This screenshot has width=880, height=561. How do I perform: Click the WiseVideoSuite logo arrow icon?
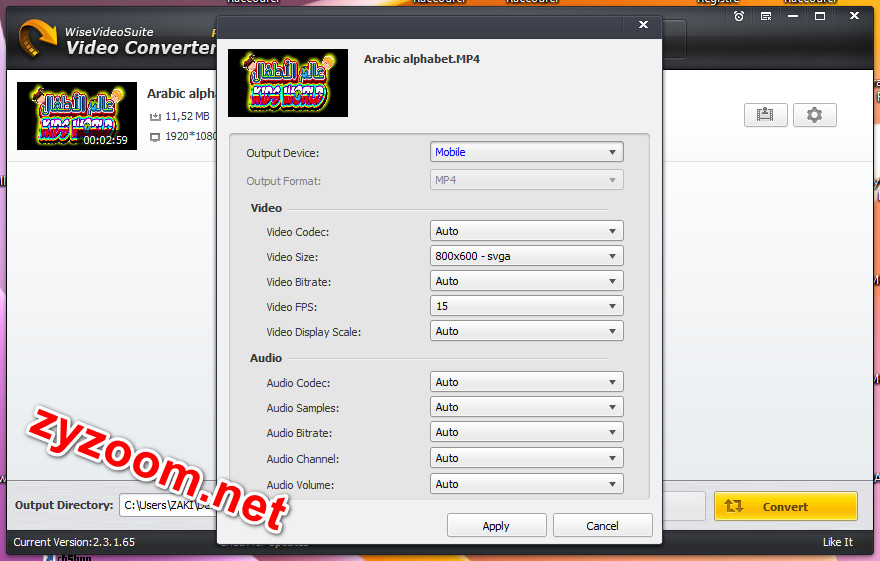[x=37, y=38]
